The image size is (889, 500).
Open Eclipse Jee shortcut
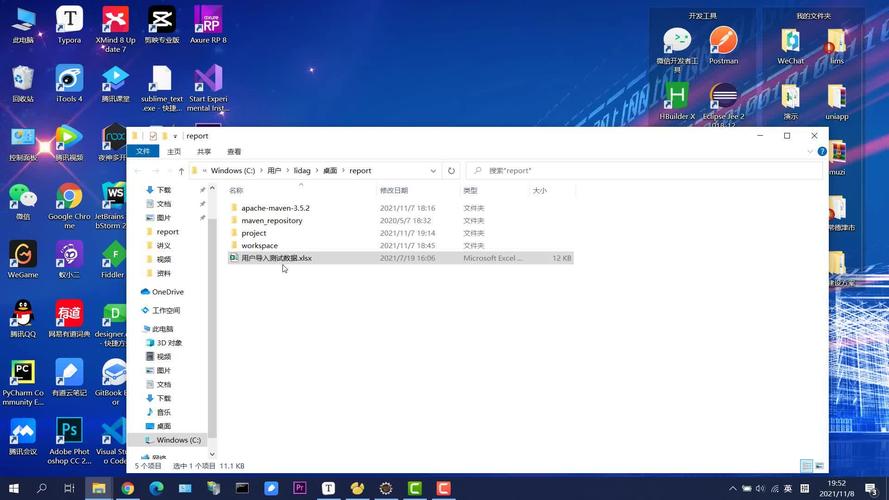(x=723, y=104)
